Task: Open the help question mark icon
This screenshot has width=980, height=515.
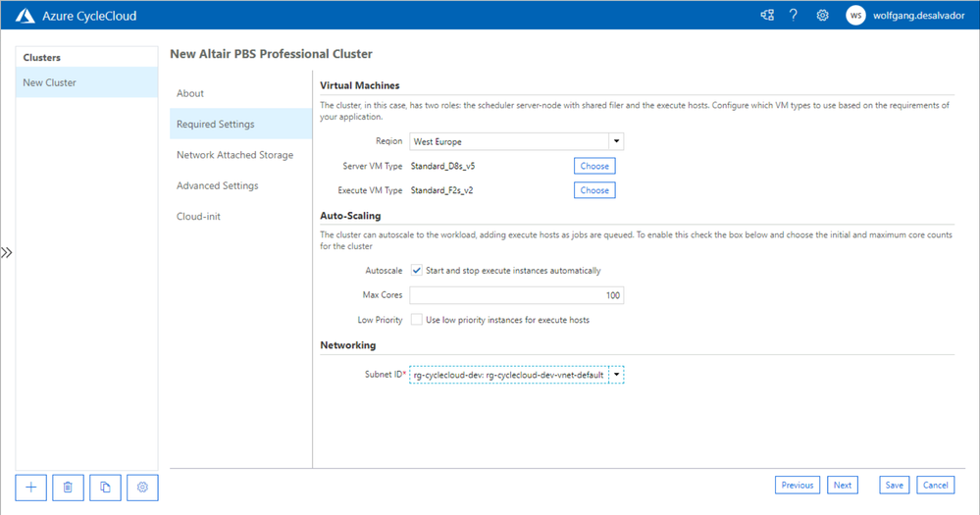Action: click(794, 15)
